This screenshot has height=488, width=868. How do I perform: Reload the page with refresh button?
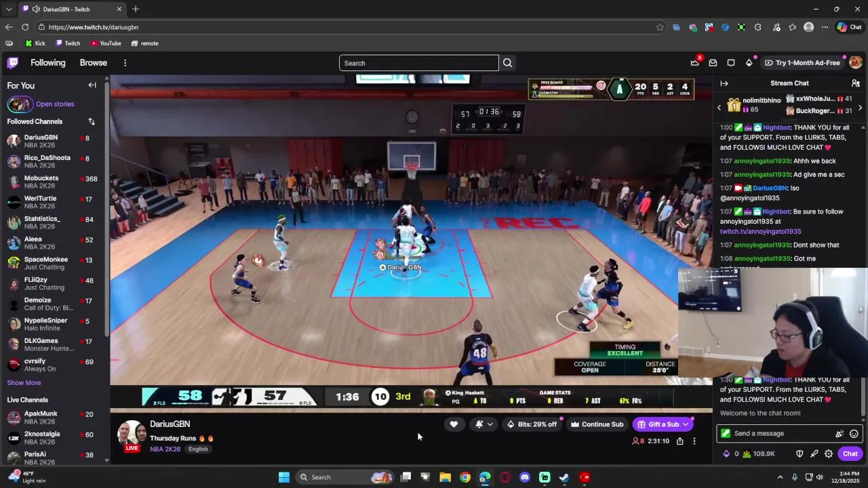pyautogui.click(x=25, y=27)
